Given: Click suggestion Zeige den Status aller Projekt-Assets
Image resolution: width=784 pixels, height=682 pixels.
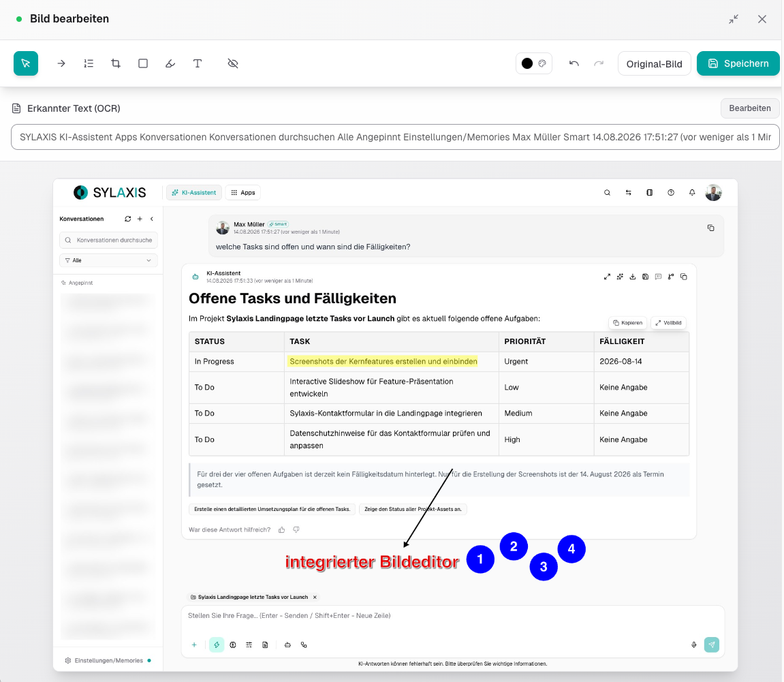Looking at the screenshot, I should click(x=413, y=509).
